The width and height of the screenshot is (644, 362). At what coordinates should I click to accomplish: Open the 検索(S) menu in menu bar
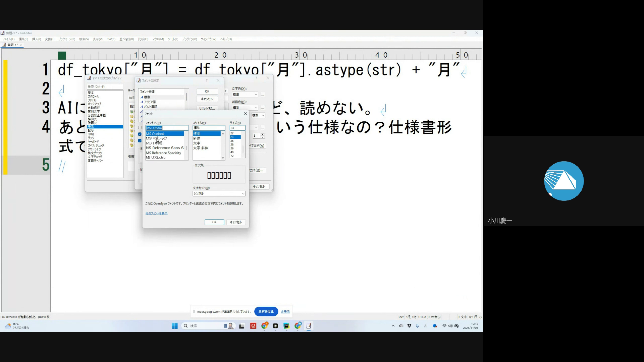pyautogui.click(x=84, y=39)
